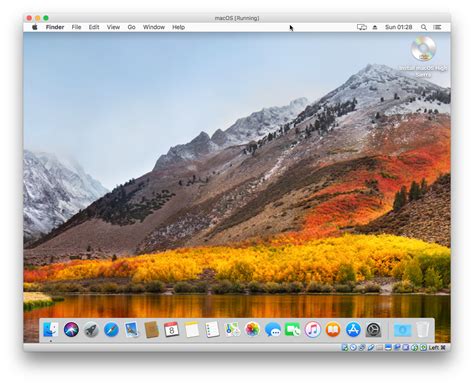474x385 pixels.
Task: Open Contacts book in the Dock
Action: 152,330
